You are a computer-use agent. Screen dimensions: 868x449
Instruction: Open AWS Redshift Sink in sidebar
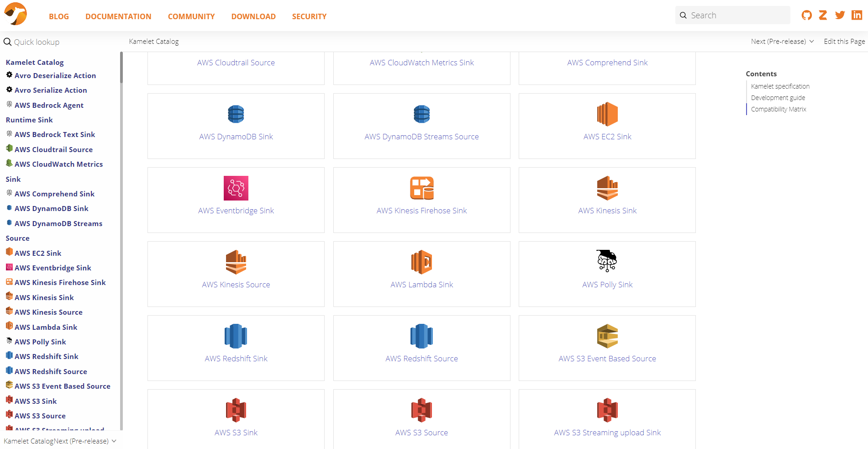click(46, 356)
